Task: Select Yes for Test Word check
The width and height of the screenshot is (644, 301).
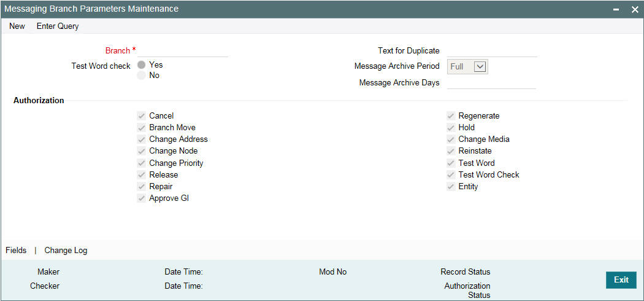Action: click(142, 65)
